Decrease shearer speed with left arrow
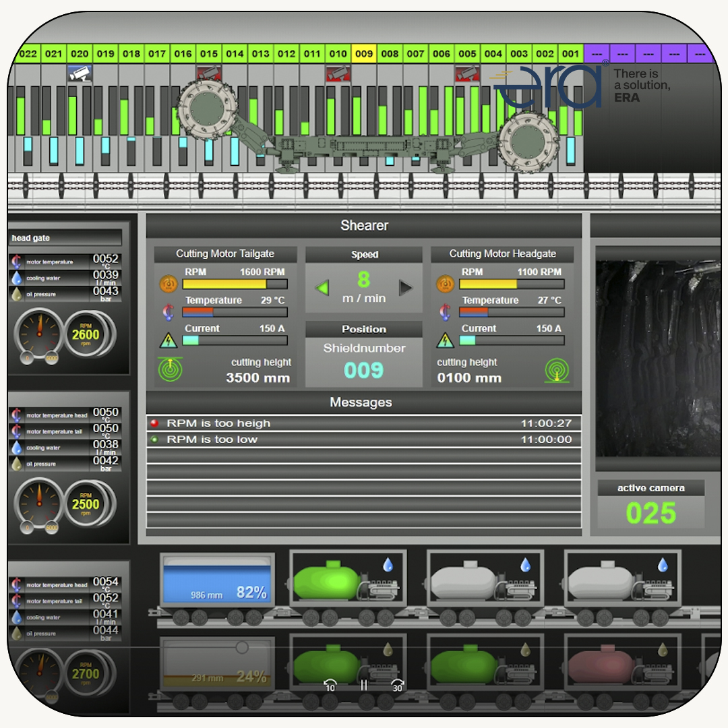This screenshot has width=728, height=728. pyautogui.click(x=322, y=289)
